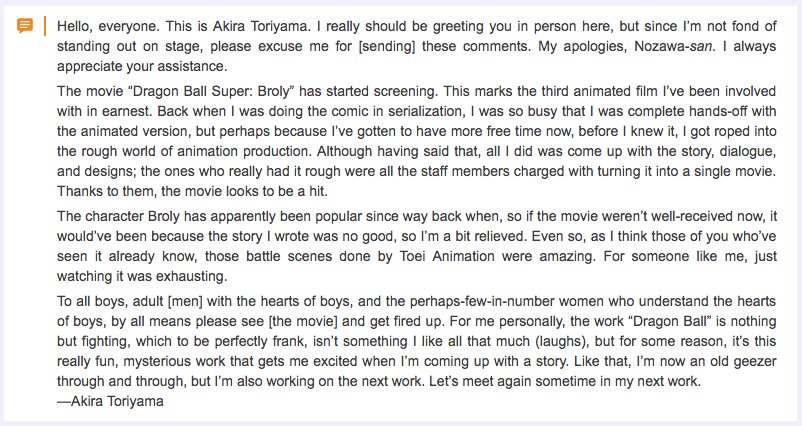Viewport: 802px width, 426px height.
Task: Click the bracketed word "[sending]"
Action: 386,46
